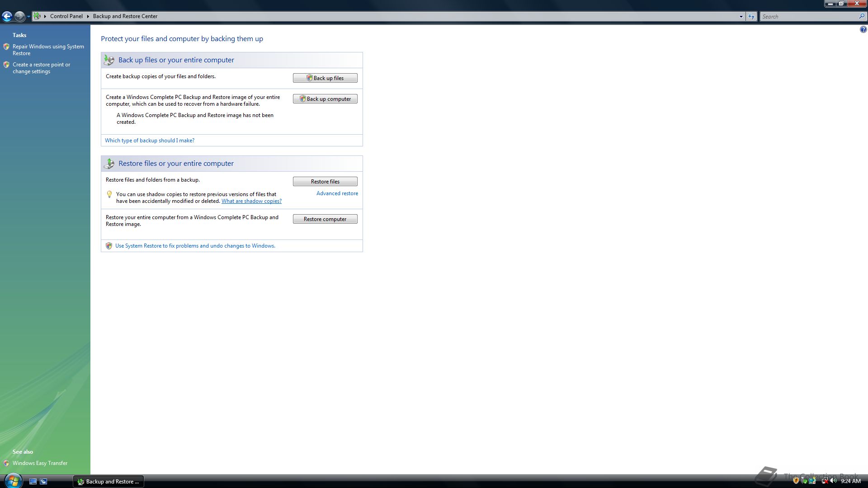Click the Backup and Restore icon in address bar
The image size is (868, 488).
click(37, 16)
